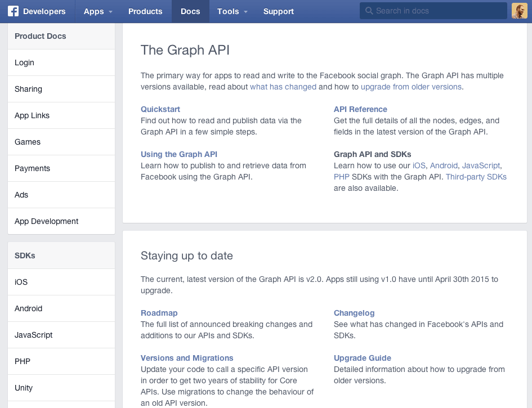Screen dimensions: 532x408
Task: Expand the Tools dropdown menu
Action: point(232,11)
